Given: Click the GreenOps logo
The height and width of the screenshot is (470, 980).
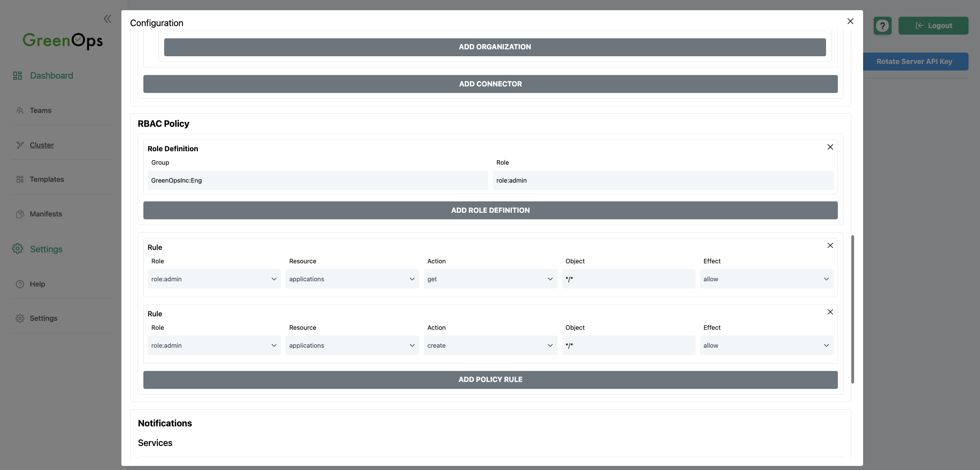Looking at the screenshot, I should [63, 41].
